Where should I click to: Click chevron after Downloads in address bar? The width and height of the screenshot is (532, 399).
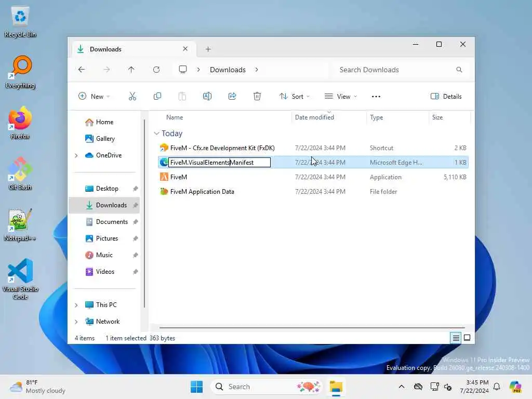pos(257,70)
